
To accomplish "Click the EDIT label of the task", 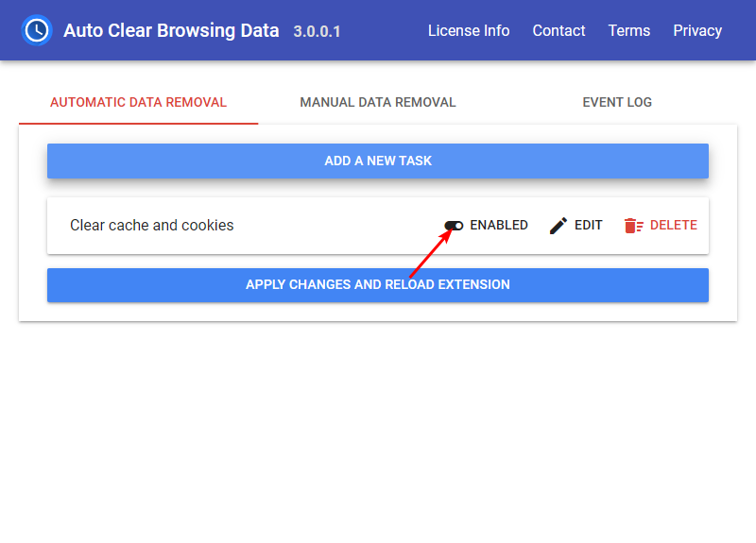I will pos(588,225).
